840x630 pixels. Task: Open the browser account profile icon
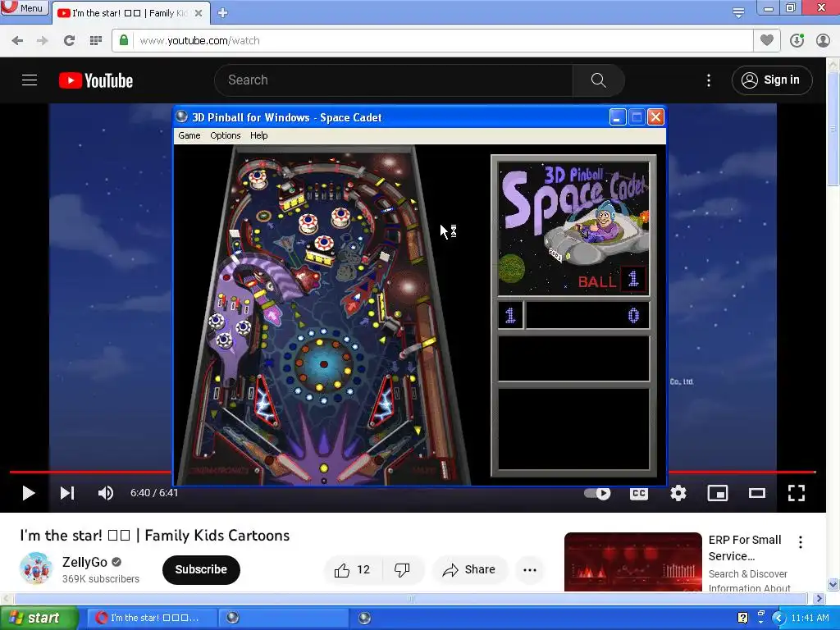pyautogui.click(x=823, y=40)
